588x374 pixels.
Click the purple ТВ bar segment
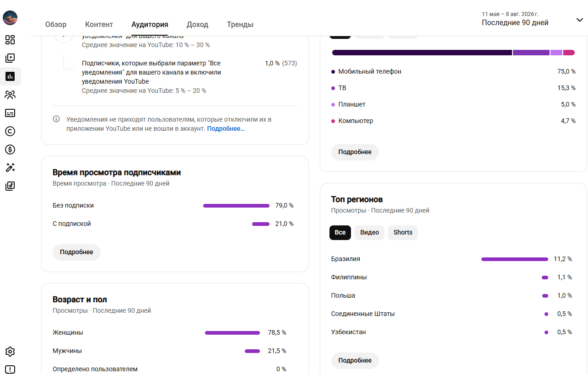click(x=531, y=53)
